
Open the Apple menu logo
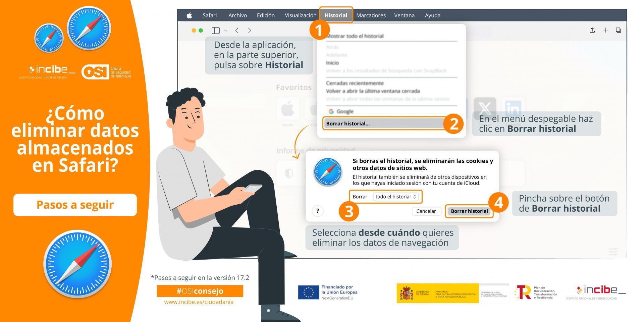pos(189,15)
